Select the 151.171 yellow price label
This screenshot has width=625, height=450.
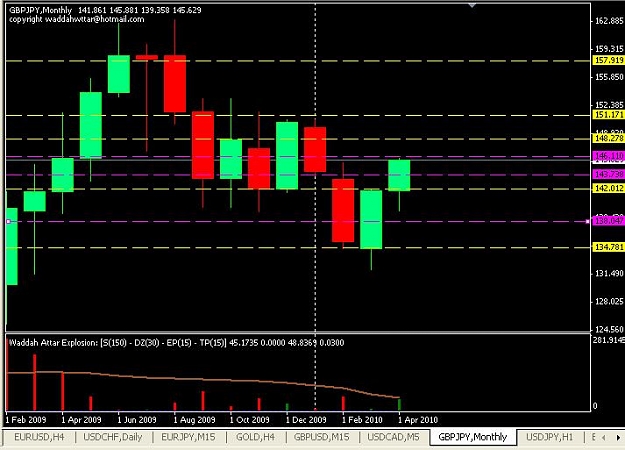[609, 115]
